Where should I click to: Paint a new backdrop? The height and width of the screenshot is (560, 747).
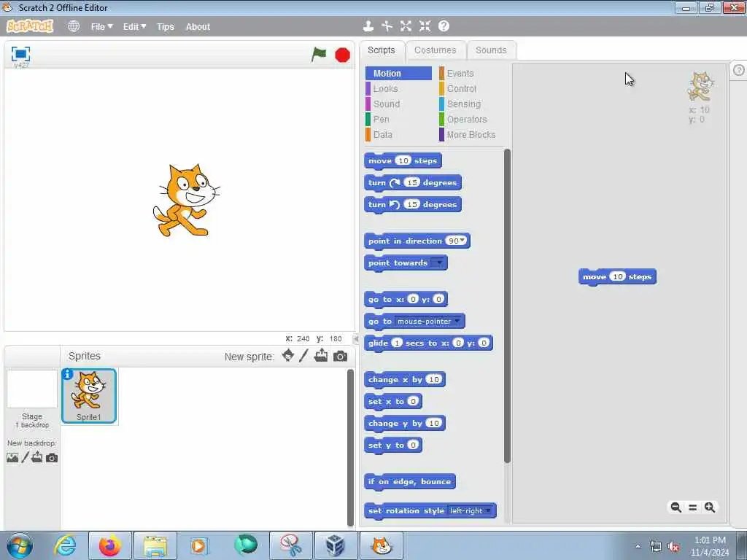(26, 458)
